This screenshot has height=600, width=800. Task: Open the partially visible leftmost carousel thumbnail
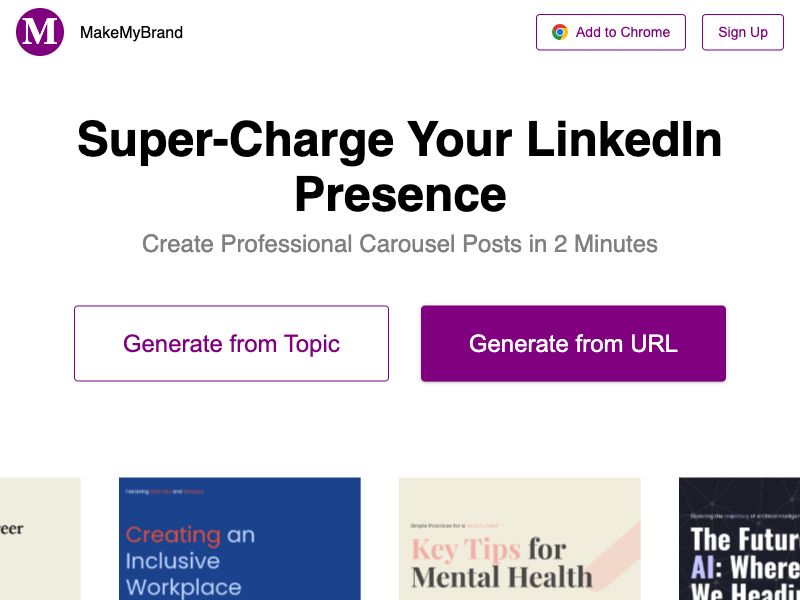click(x=38, y=540)
